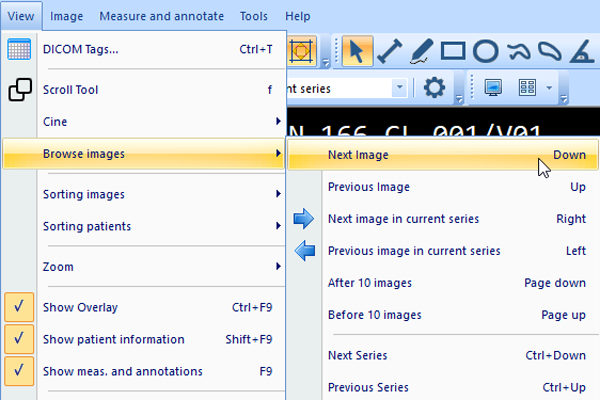Image resolution: width=600 pixels, height=400 pixels.
Task: Select the length measurement line tool
Action: [x=389, y=51]
